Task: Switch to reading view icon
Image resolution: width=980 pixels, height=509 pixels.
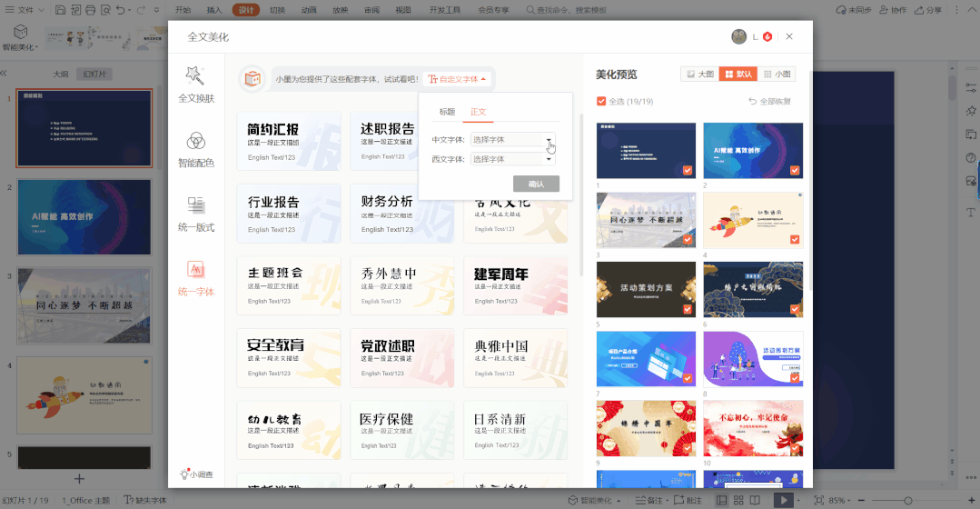Action: 755,500
